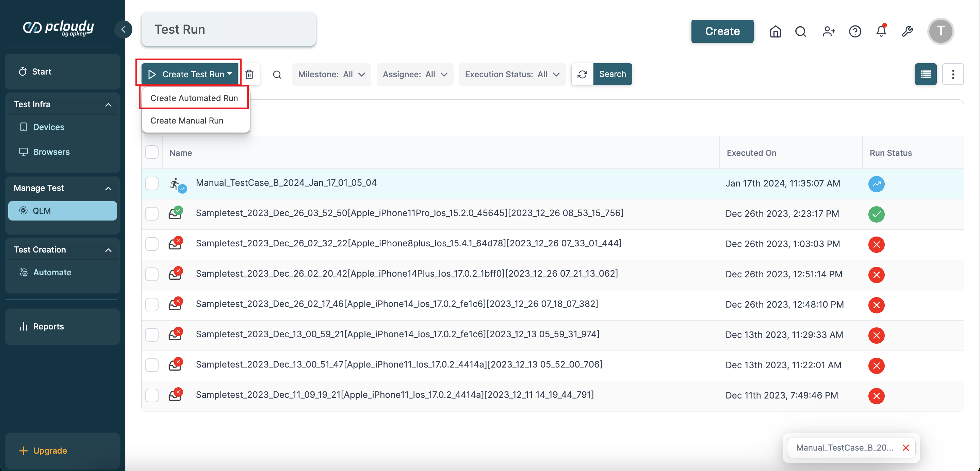
Task: Click the Run Status column header
Action: [891, 153]
